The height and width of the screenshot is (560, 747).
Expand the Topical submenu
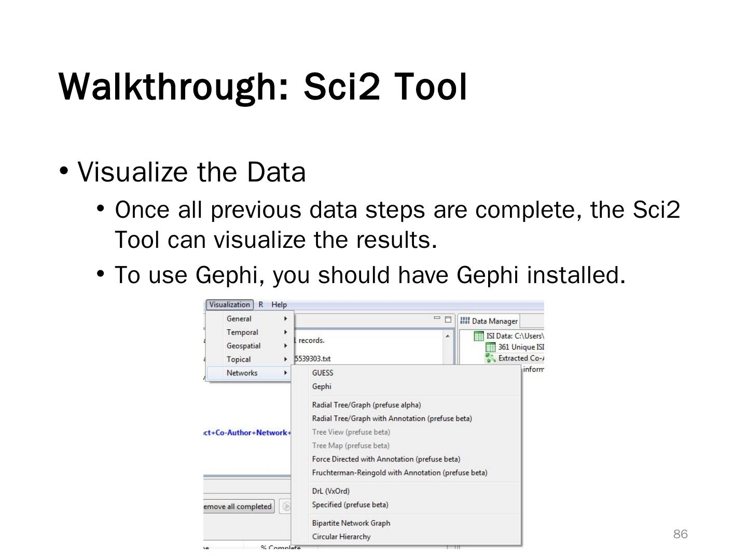point(251,359)
